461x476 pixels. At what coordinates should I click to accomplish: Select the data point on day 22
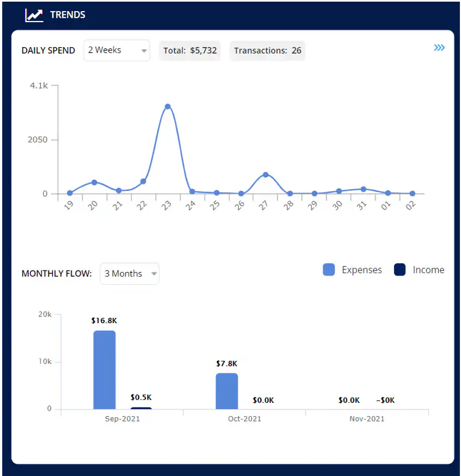[x=143, y=181]
